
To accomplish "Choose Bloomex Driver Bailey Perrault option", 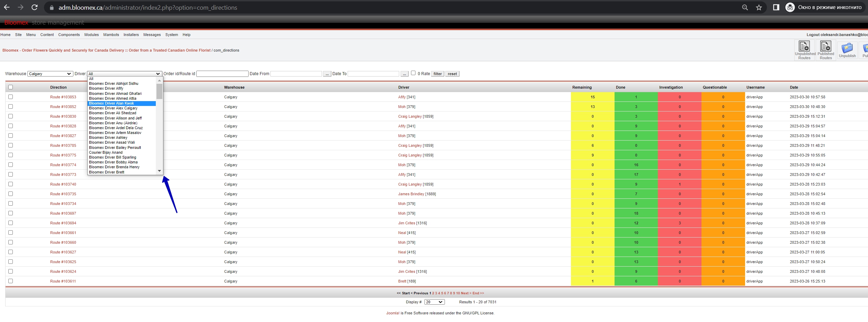I will point(122,148).
